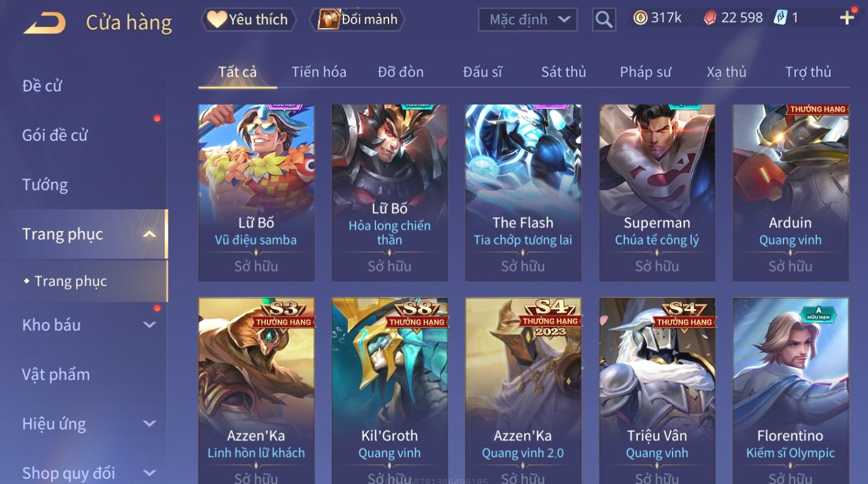Image resolution: width=868 pixels, height=484 pixels.
Task: Select the Tiến hóa tab
Action: point(319,72)
